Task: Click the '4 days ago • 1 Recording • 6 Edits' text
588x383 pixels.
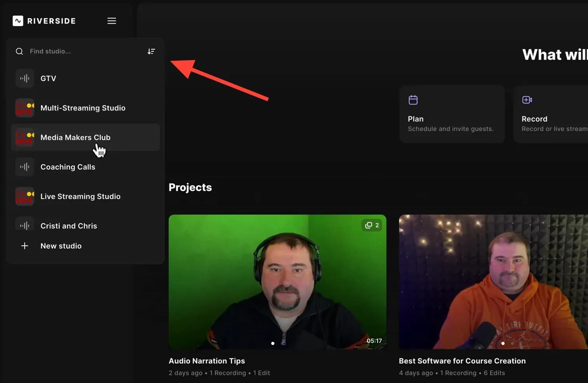Action: click(452, 373)
